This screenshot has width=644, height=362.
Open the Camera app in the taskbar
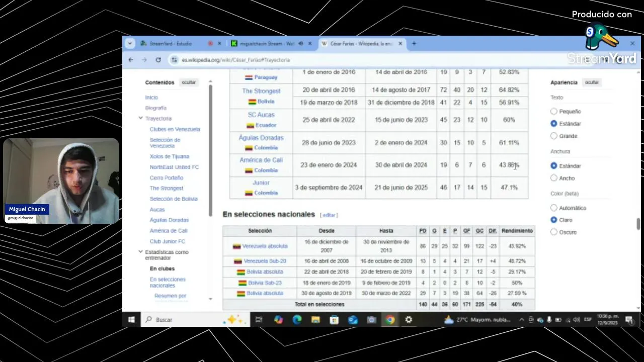click(x=371, y=320)
